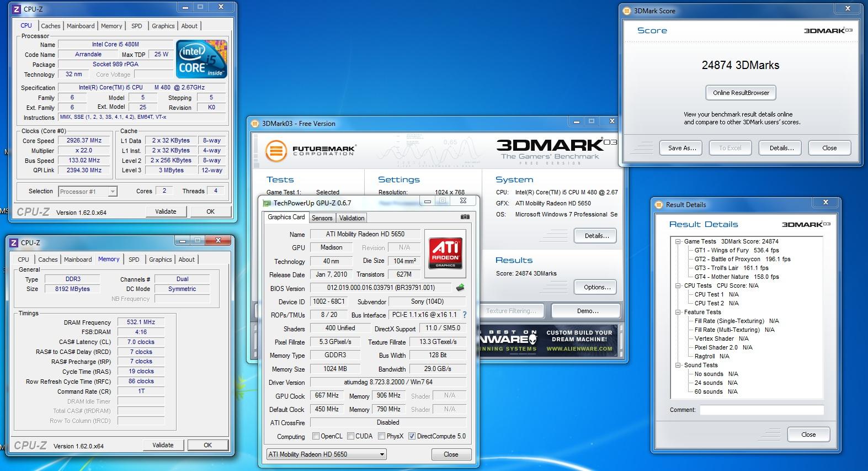Enable the OpenCL checkbox in GPU-Z
Viewport: 868px width, 471px height.
pyautogui.click(x=316, y=436)
